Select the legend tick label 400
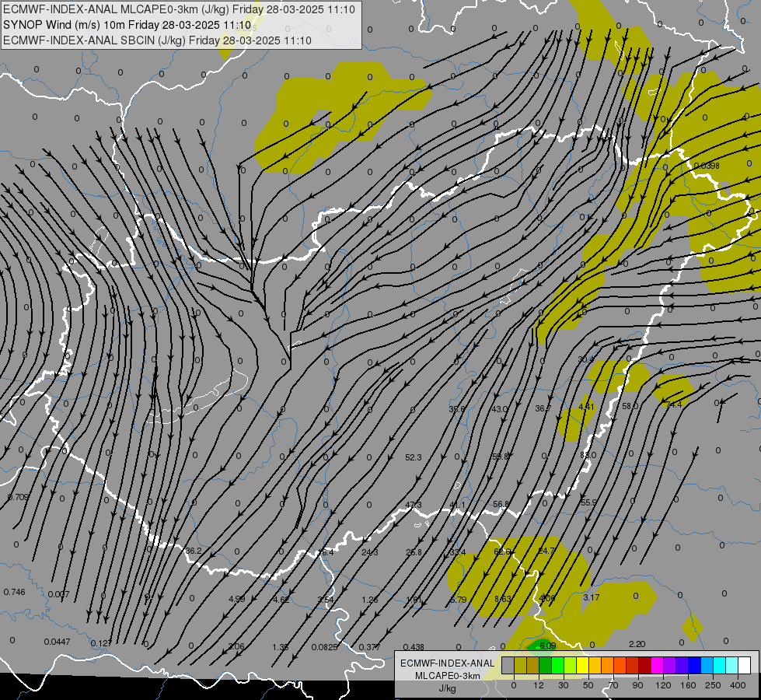 [x=738, y=685]
